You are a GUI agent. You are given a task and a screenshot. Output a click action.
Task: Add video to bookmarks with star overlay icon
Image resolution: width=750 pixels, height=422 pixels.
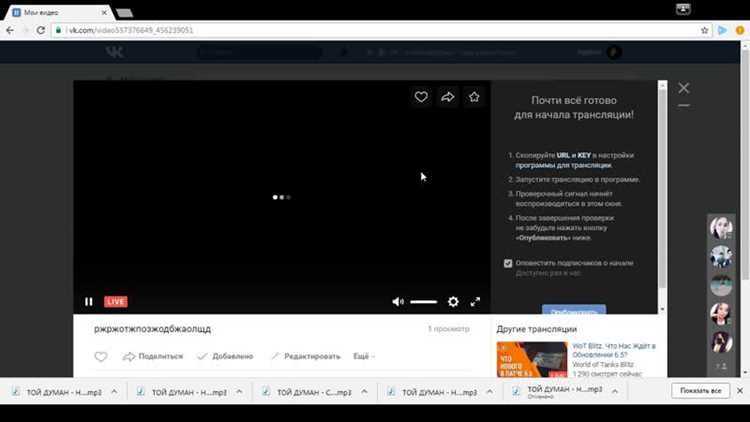click(x=474, y=97)
